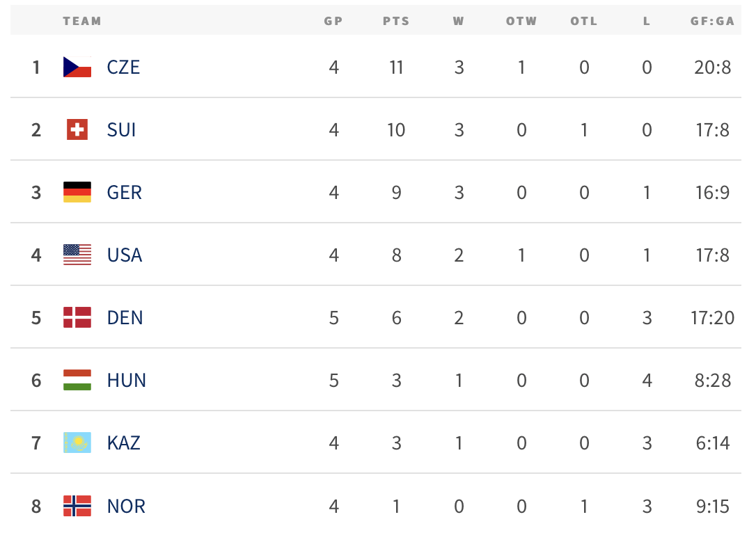Click the GF:GA column header
This screenshot has width=756, height=533.
tap(712, 21)
